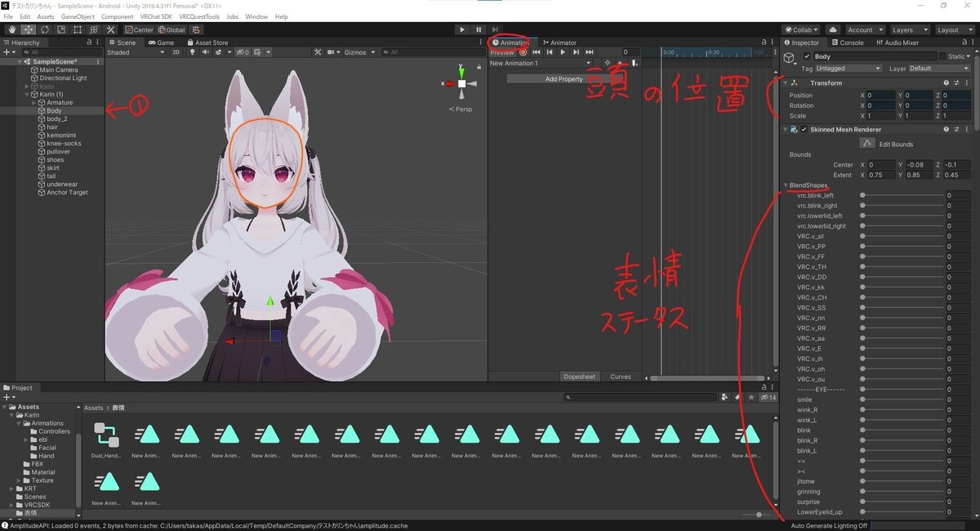
Task: Enable animation recording with the red record button
Action: (x=523, y=52)
